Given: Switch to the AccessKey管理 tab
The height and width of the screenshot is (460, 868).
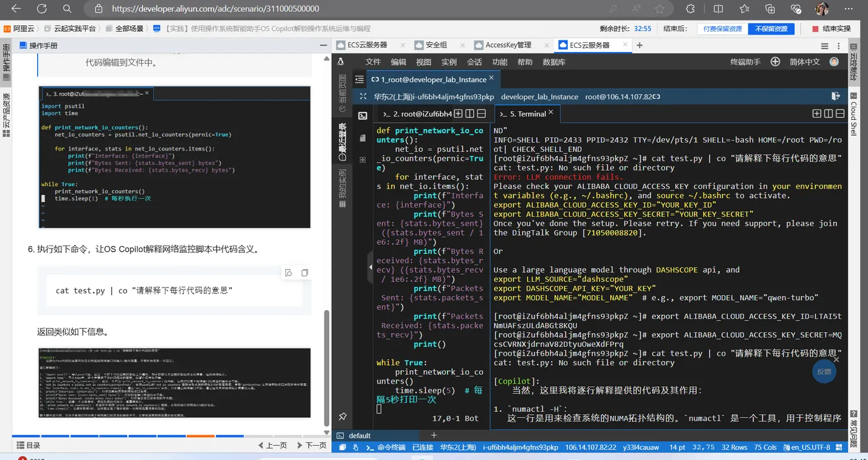Looking at the screenshot, I should (x=508, y=45).
